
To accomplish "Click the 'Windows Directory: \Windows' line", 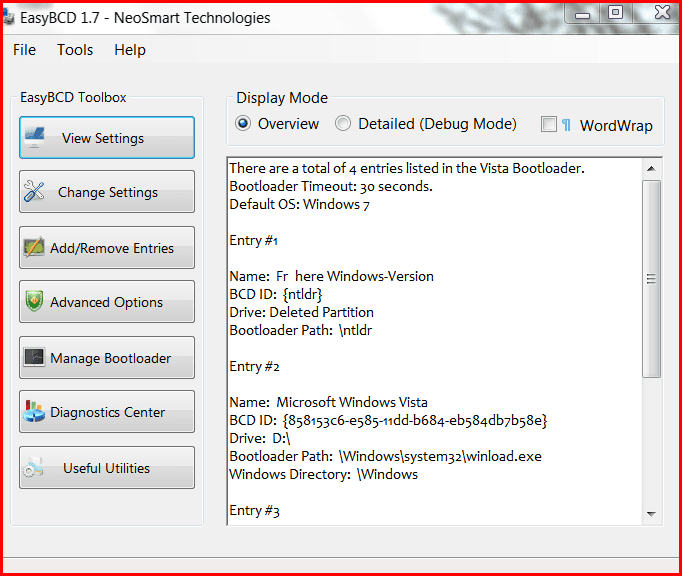I will point(324,475).
